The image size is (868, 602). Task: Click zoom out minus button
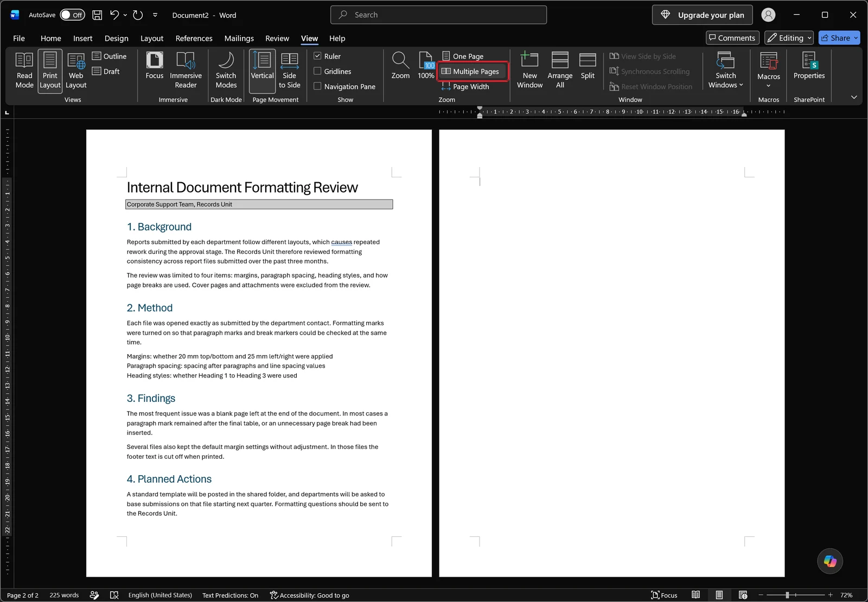click(x=760, y=595)
